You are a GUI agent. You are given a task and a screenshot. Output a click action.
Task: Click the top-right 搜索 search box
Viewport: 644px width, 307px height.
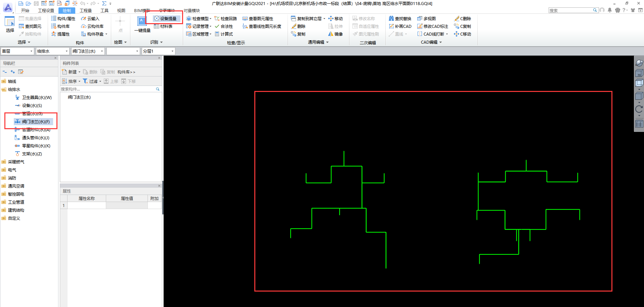[x=573, y=10]
